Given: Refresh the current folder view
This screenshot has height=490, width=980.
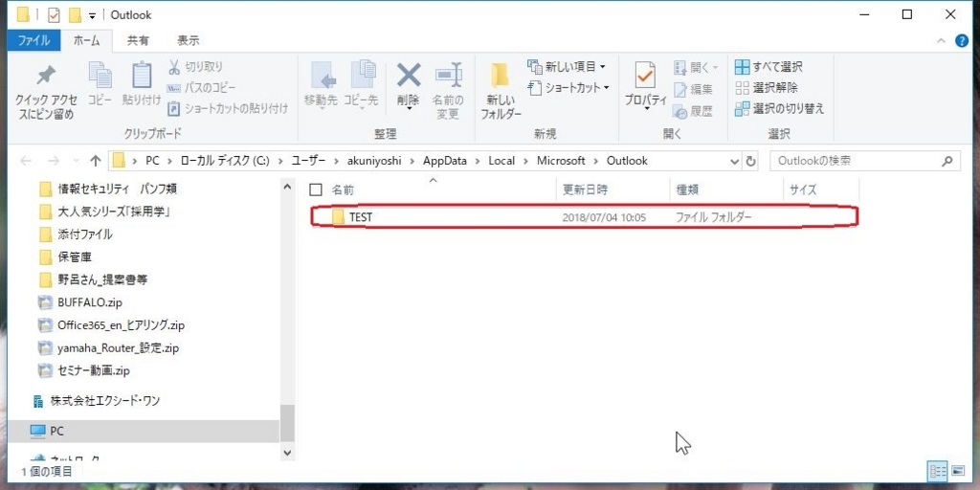Looking at the screenshot, I should pos(750,161).
